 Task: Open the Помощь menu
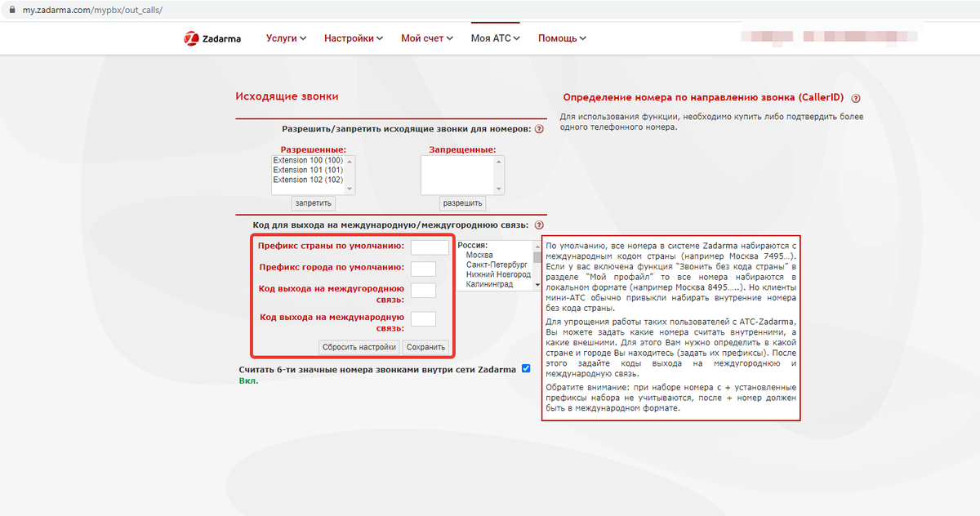click(562, 38)
